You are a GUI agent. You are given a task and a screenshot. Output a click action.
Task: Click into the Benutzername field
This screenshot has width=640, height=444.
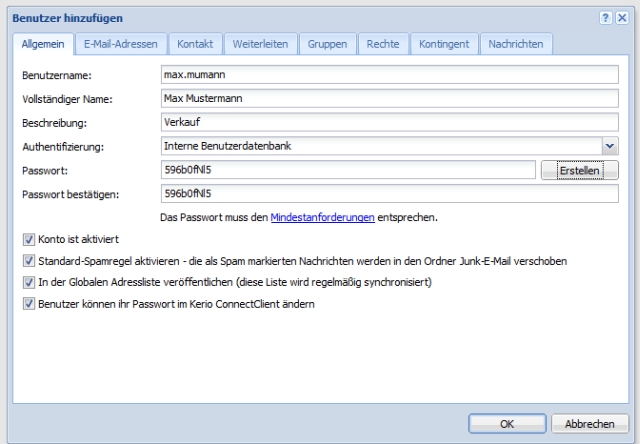coord(390,74)
